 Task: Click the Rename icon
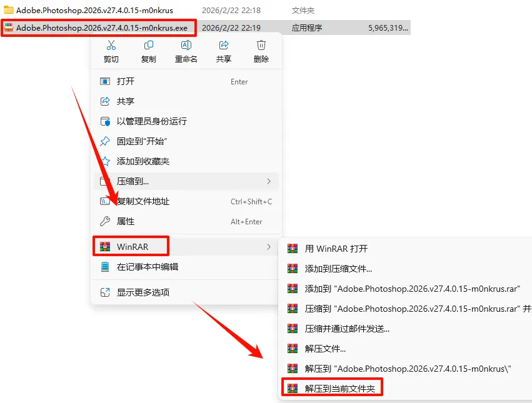(186, 45)
